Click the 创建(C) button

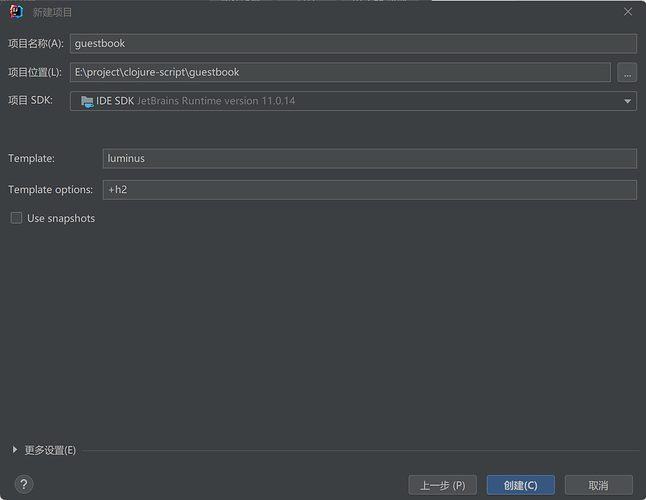[520, 485]
